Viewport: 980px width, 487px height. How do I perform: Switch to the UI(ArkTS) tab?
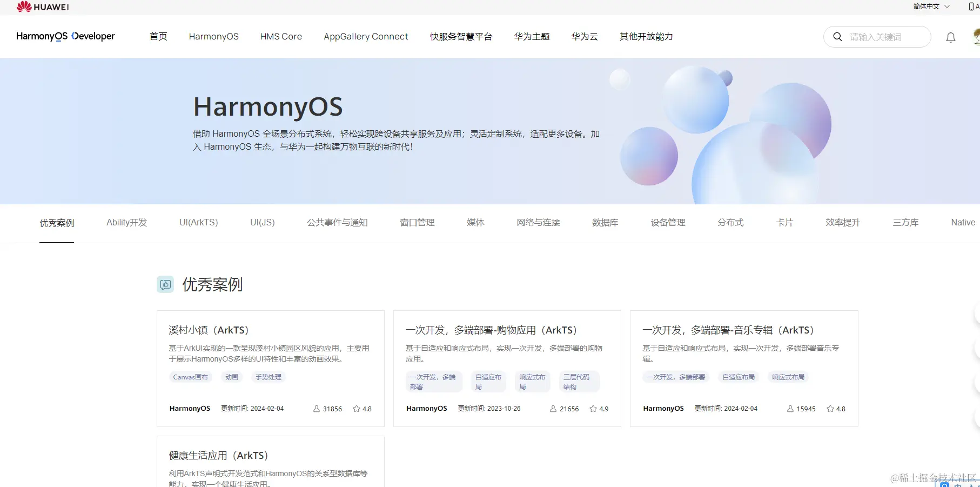coord(199,222)
